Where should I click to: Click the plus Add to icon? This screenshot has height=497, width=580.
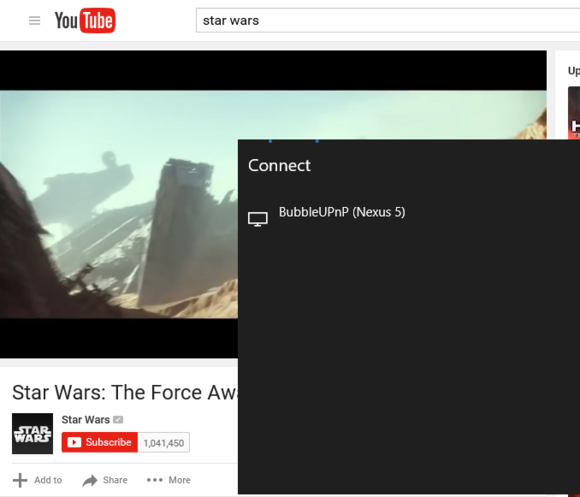coord(20,480)
